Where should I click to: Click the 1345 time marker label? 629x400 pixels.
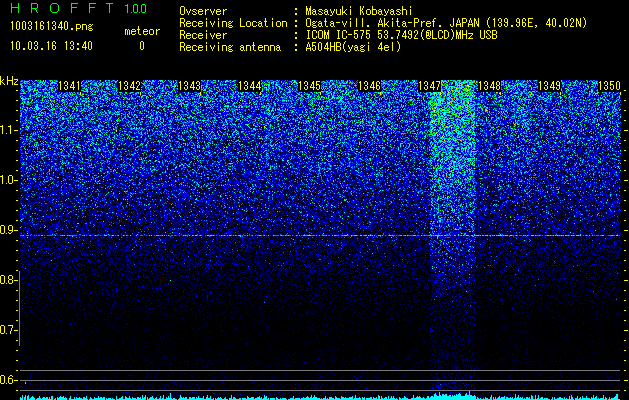point(309,86)
